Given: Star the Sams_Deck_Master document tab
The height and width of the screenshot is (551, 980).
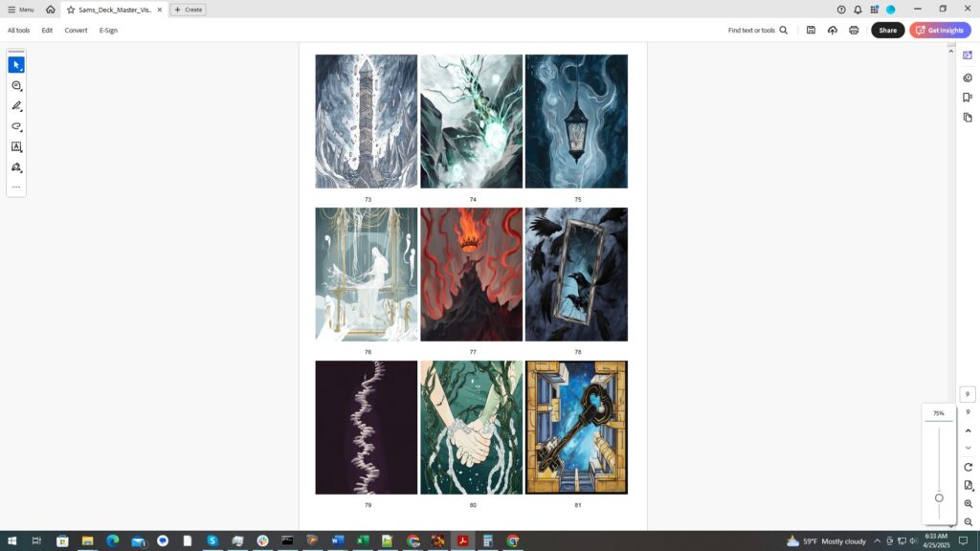Looking at the screenshot, I should (71, 10).
